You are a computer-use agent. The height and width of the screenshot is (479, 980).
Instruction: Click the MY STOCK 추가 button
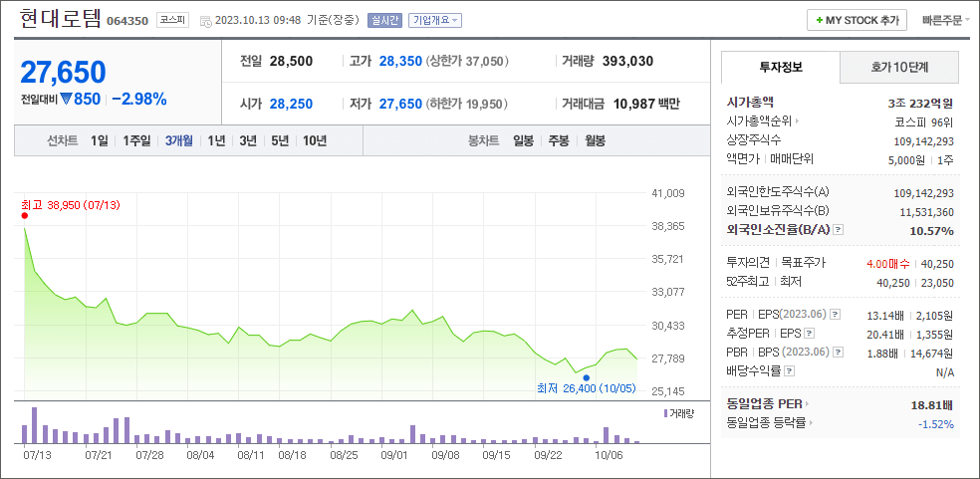coord(857,20)
